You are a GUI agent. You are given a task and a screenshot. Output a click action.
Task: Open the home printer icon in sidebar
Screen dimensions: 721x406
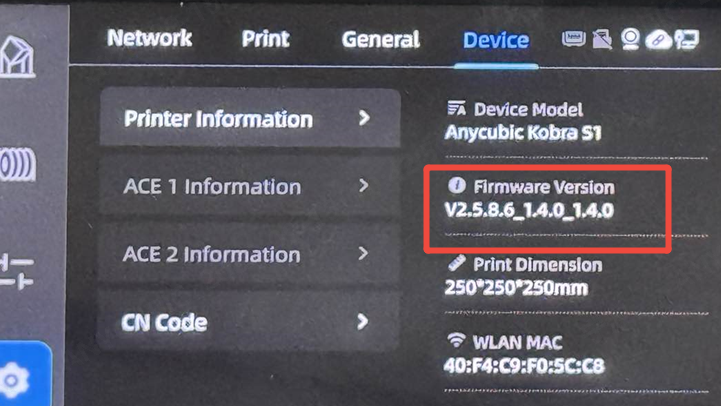coord(17,57)
